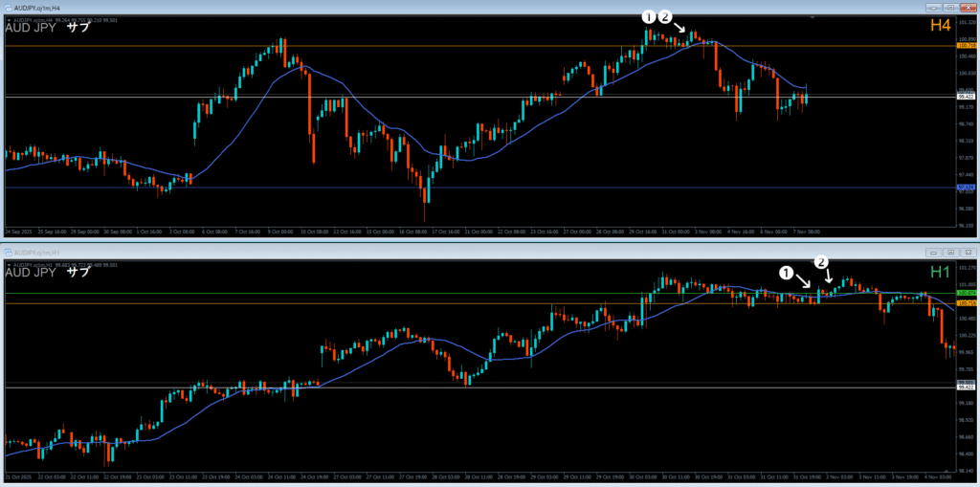Select orange 100.718 price tag in H1 chart
This screenshot has width=980, height=487.
pos(967,303)
